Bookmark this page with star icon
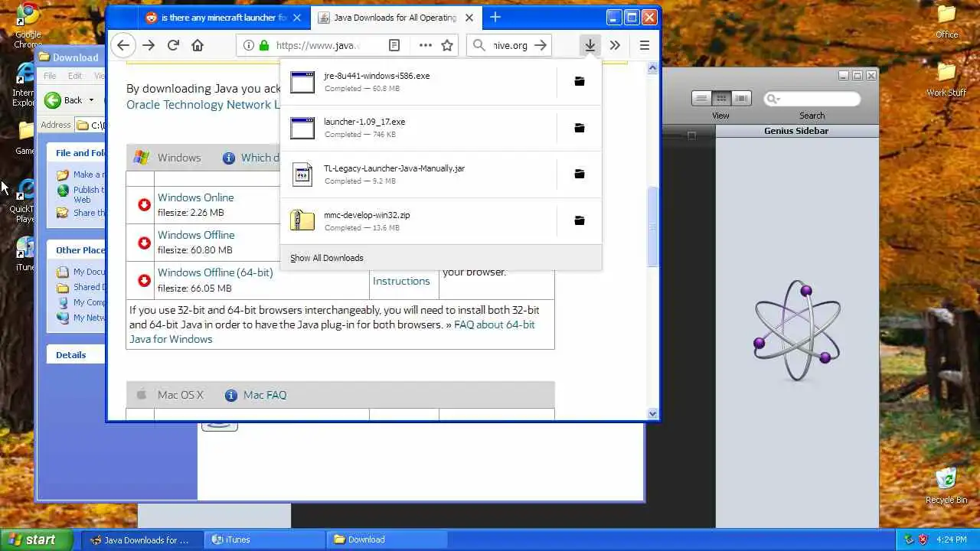Screen dimensions: 980x551 click(x=447, y=45)
